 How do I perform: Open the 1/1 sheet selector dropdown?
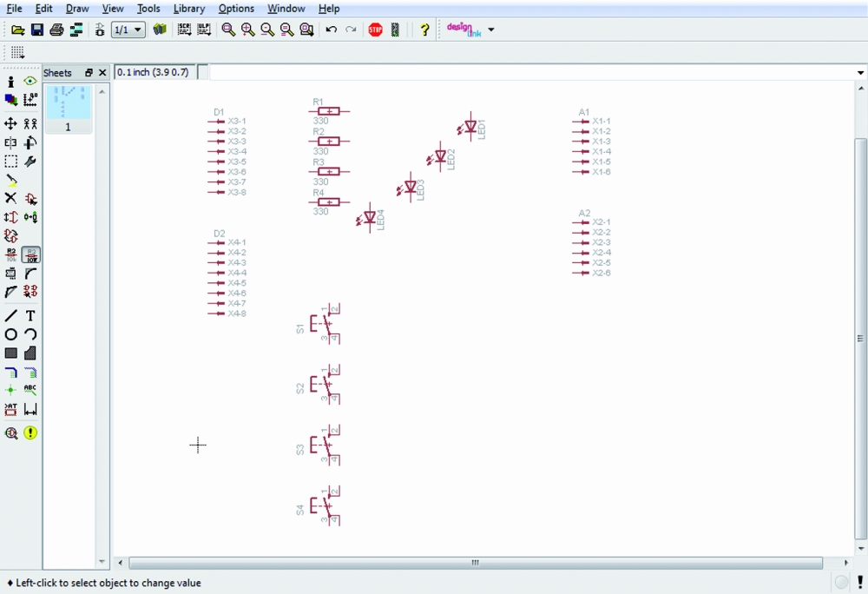(128, 30)
